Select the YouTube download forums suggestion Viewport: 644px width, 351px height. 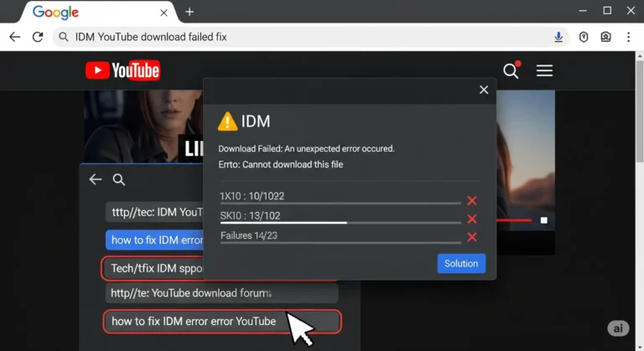click(x=221, y=293)
